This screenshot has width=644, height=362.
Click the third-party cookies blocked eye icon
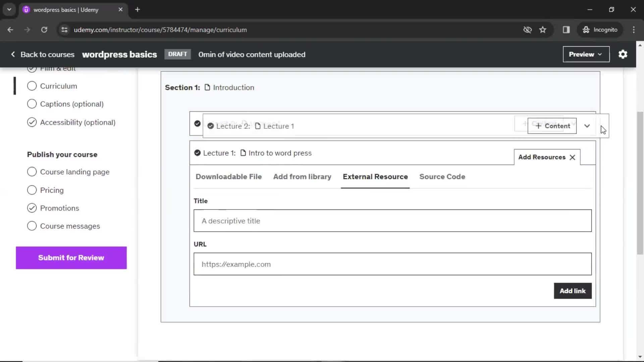(x=527, y=30)
